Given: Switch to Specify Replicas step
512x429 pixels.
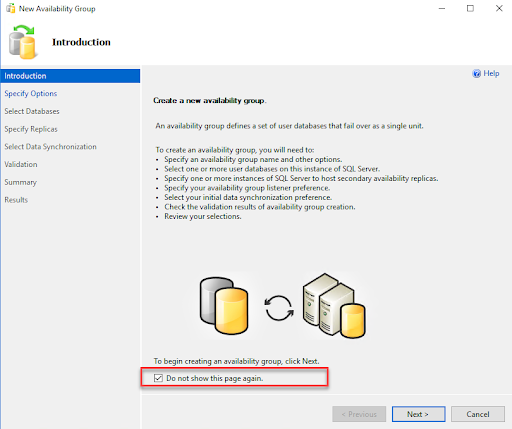Looking at the screenshot, I should pos(31,129).
